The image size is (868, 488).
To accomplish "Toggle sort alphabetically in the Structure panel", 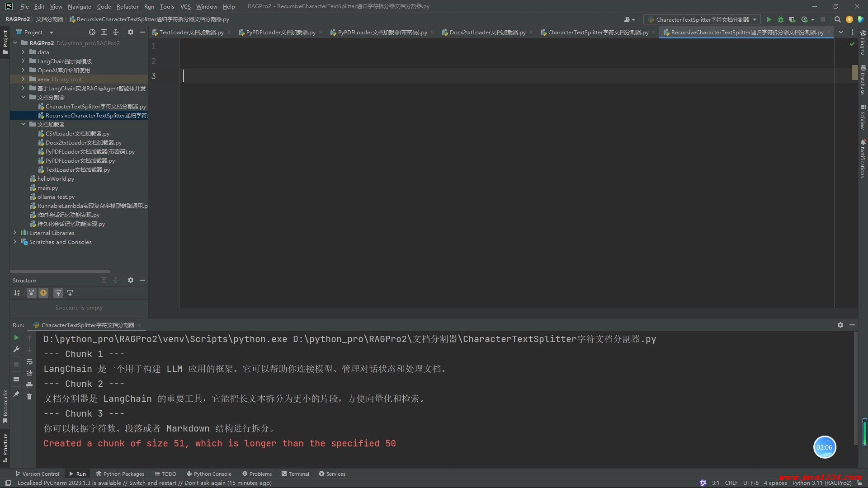I will pyautogui.click(x=17, y=293).
